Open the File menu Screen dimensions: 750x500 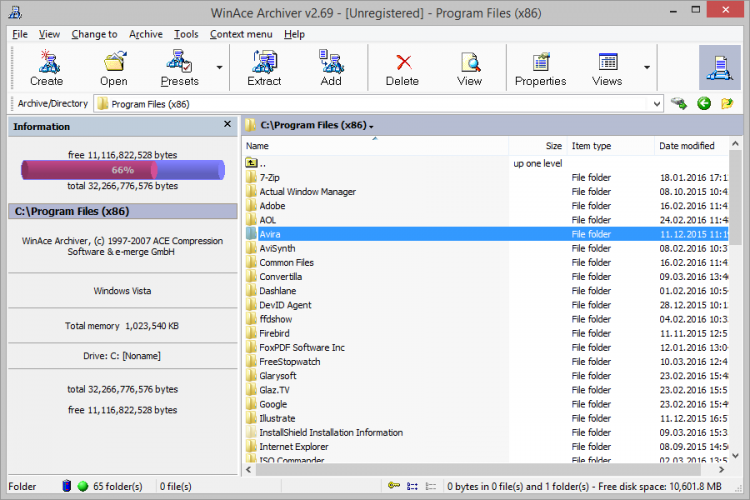pyautogui.click(x=20, y=34)
